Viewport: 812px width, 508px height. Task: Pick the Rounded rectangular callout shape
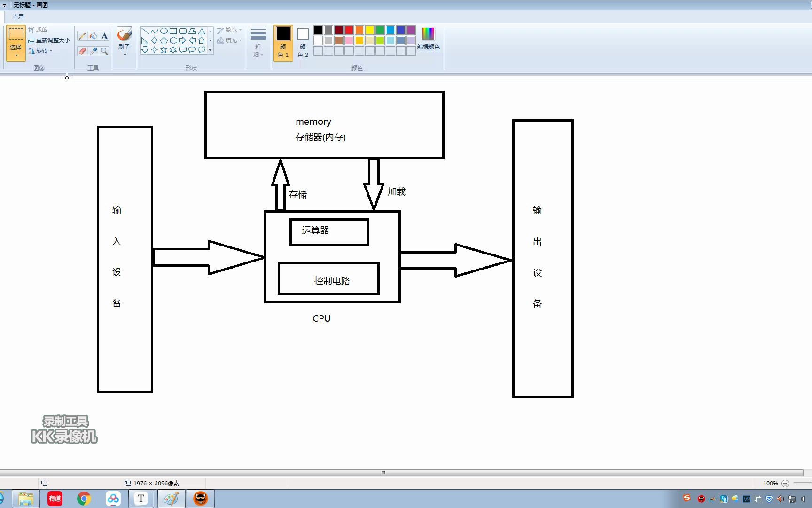[182, 49]
